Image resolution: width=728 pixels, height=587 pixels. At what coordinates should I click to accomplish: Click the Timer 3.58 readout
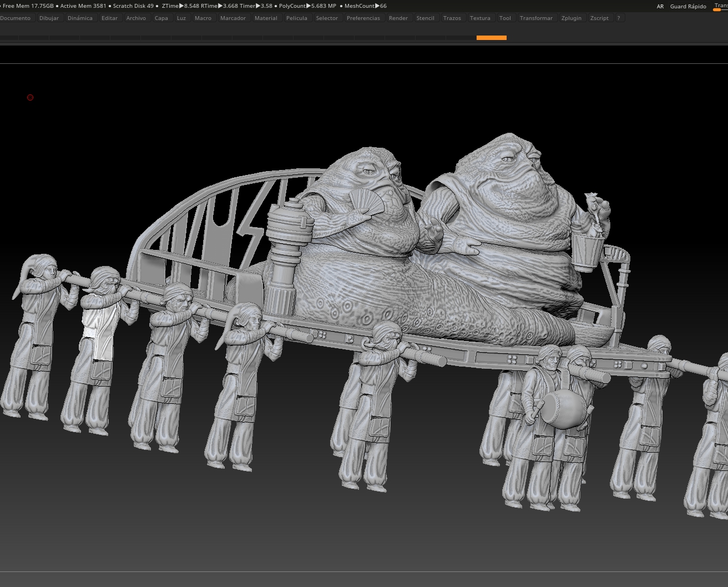coord(256,6)
